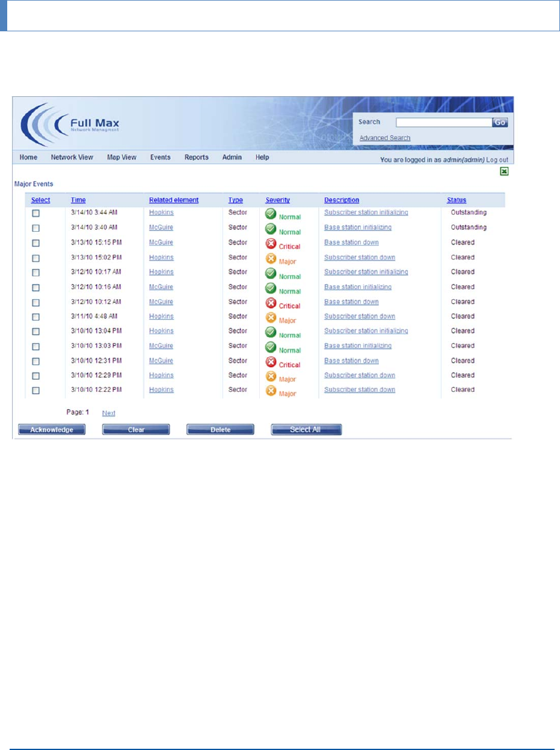Screen dimensions: 560x750
Task: Click the Full Max logo
Action: [71, 125]
